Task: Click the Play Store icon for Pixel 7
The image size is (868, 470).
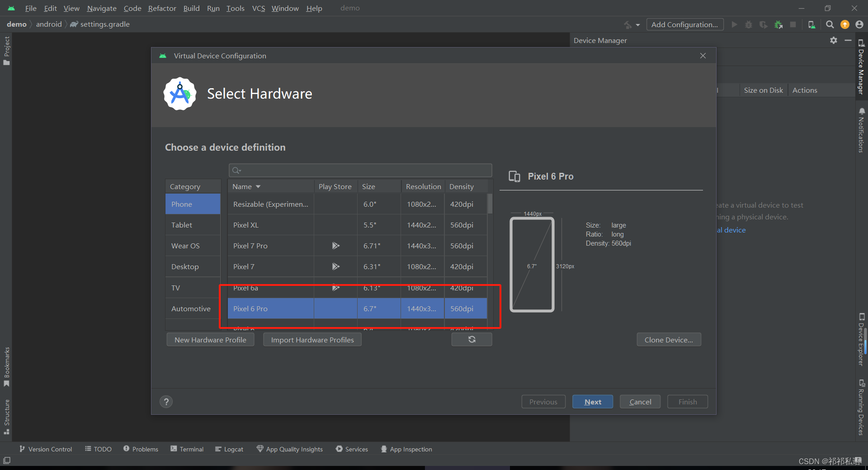Action: [x=335, y=266]
